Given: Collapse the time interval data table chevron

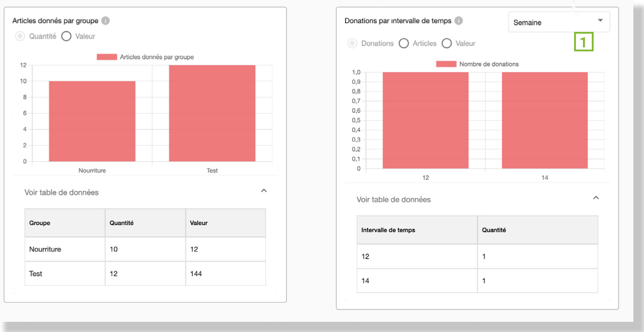Looking at the screenshot, I should coord(596,198).
